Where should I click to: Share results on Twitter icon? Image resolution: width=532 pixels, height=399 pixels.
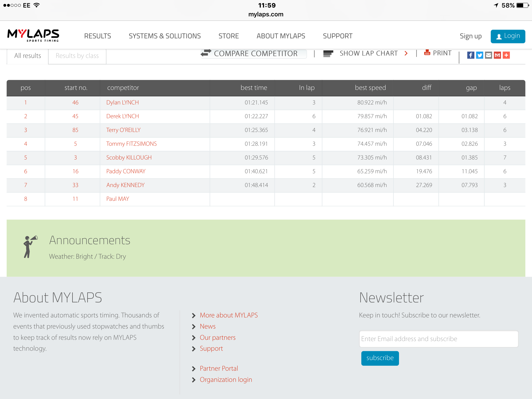pyautogui.click(x=480, y=55)
